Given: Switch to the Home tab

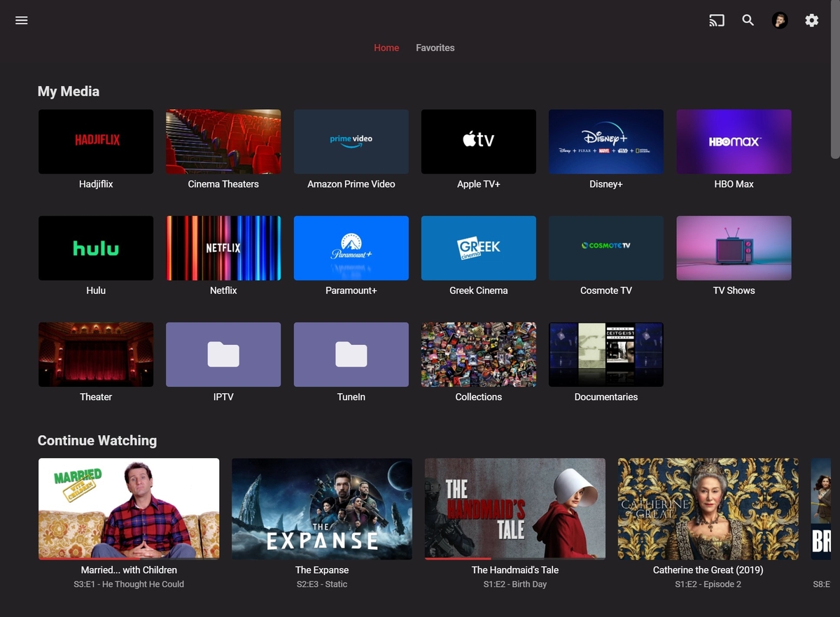Looking at the screenshot, I should (386, 48).
